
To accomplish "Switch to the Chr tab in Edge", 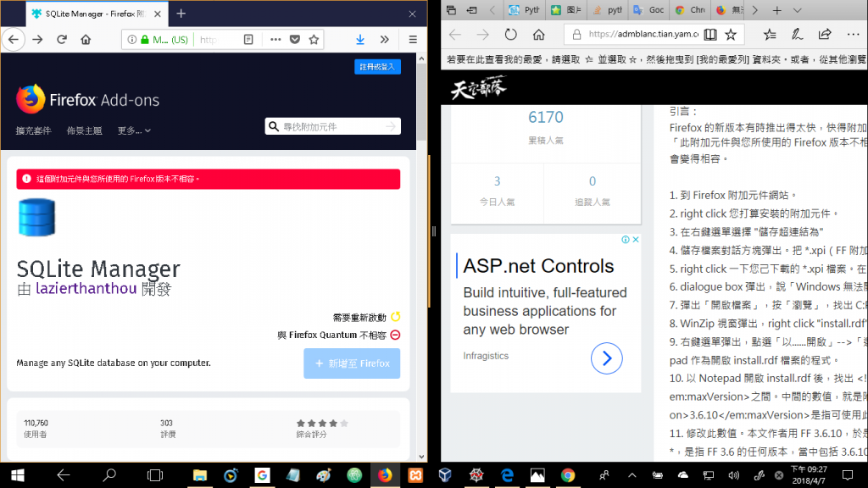I will 690,10.
